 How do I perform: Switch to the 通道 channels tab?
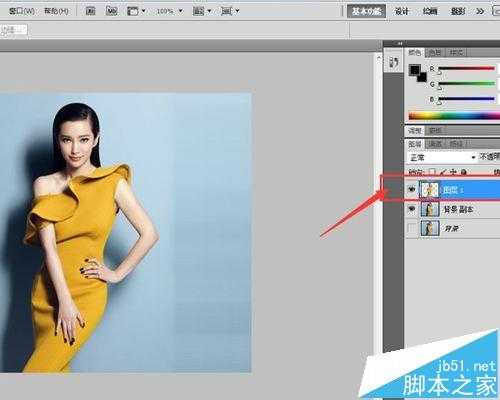(x=435, y=144)
